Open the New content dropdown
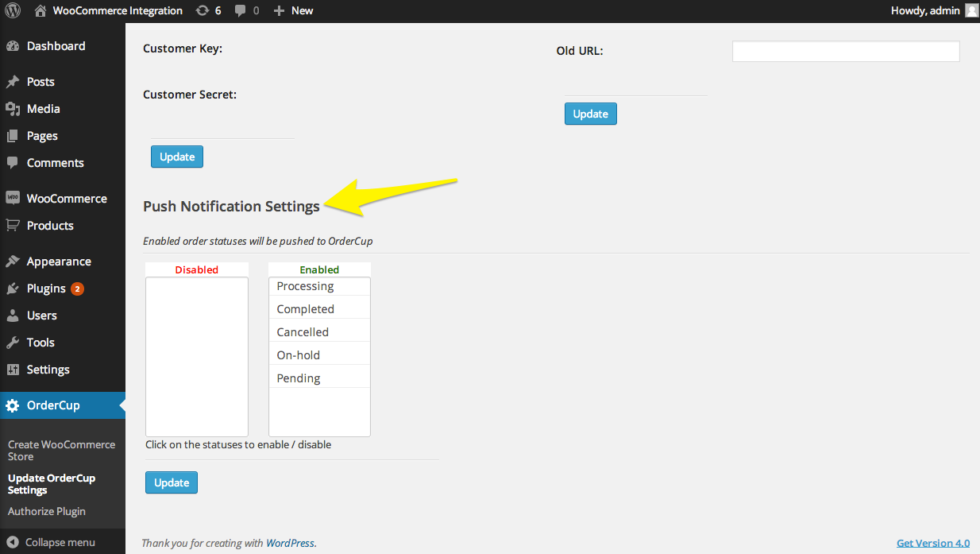Image resolution: width=980 pixels, height=554 pixels. pyautogui.click(x=302, y=11)
